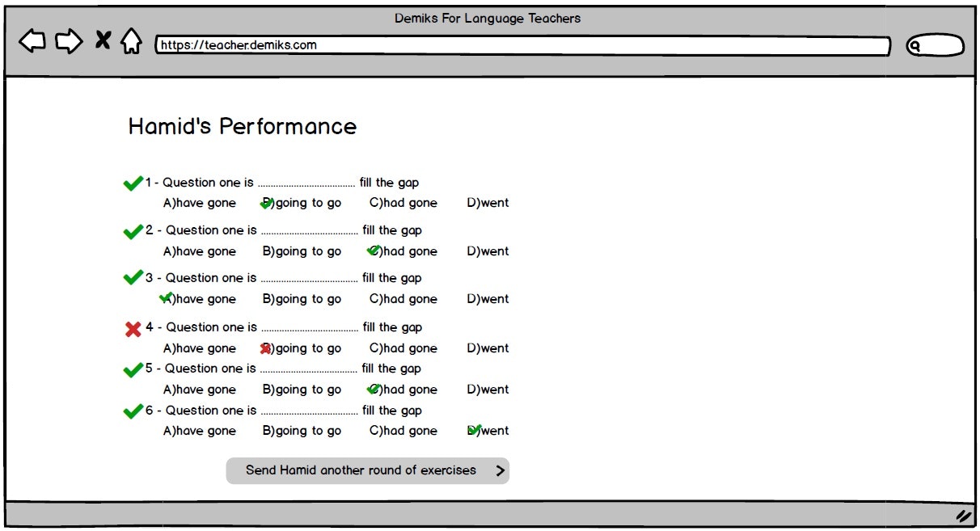Click the question 3 text line

(284, 278)
